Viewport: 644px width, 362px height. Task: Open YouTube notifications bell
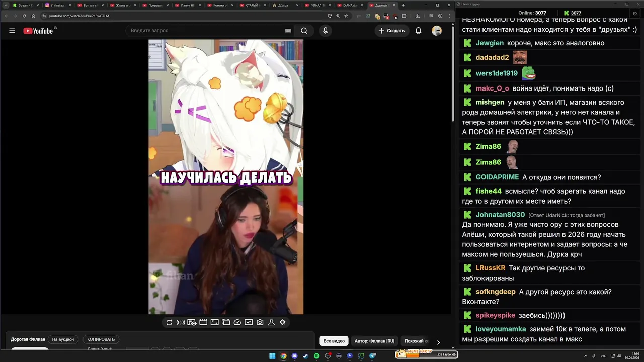pyautogui.click(x=418, y=31)
